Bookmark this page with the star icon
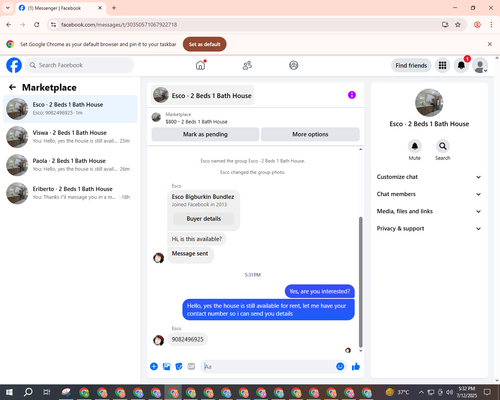This screenshot has width=500, height=400. click(x=458, y=25)
